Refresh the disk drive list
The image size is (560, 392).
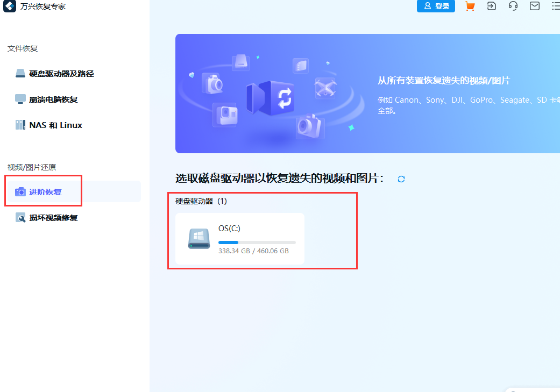tap(401, 179)
